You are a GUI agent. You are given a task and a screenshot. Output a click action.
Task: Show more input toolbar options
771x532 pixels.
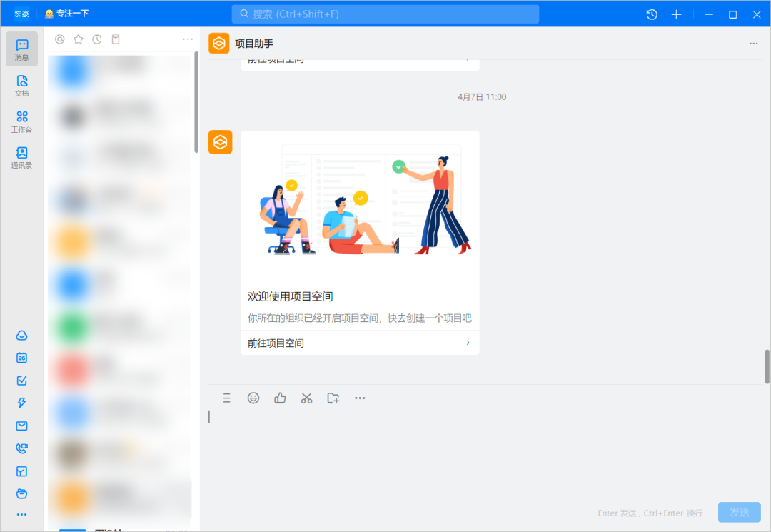[360, 398]
